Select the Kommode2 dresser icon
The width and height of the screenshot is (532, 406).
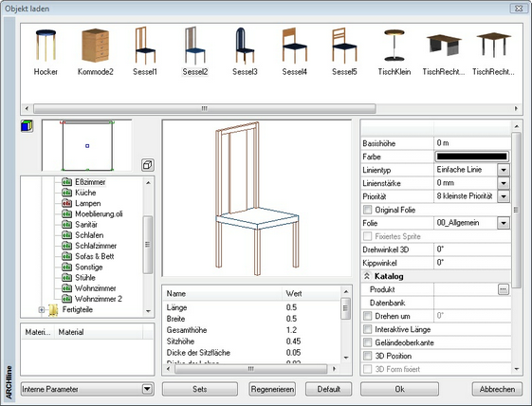96,46
